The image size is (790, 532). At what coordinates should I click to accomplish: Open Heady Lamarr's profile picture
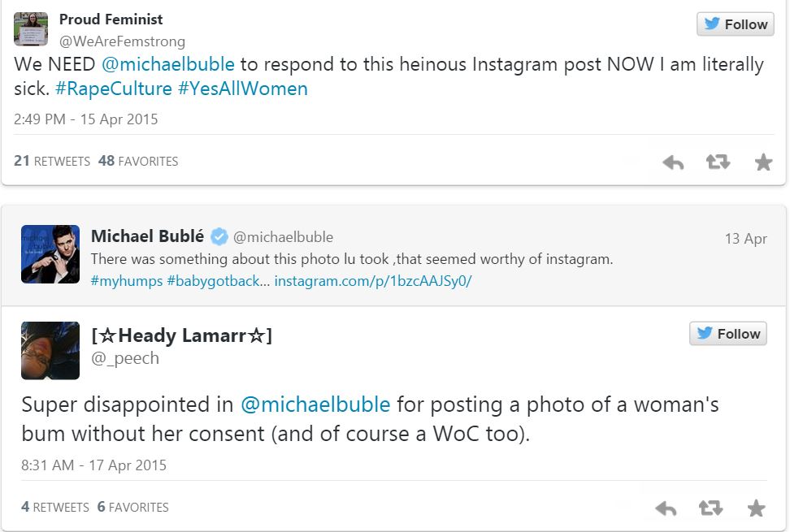click(x=50, y=350)
